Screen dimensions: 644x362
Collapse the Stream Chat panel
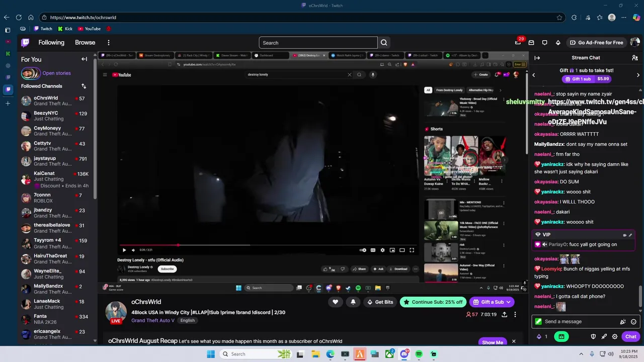click(537, 58)
